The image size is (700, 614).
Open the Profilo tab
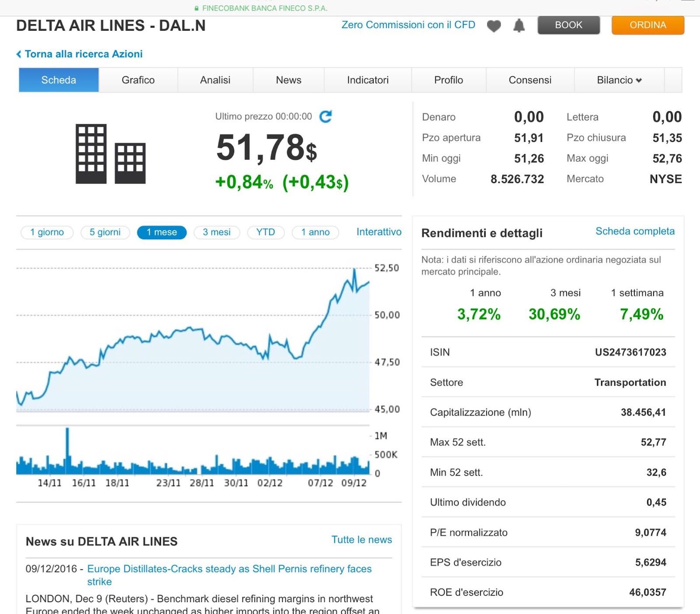point(448,80)
